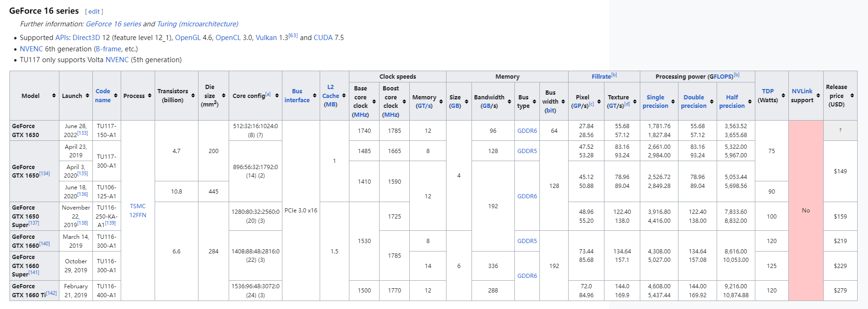The width and height of the screenshot is (868, 309).
Task: Click the Texture fillrate sort arrows
Action: (635, 102)
